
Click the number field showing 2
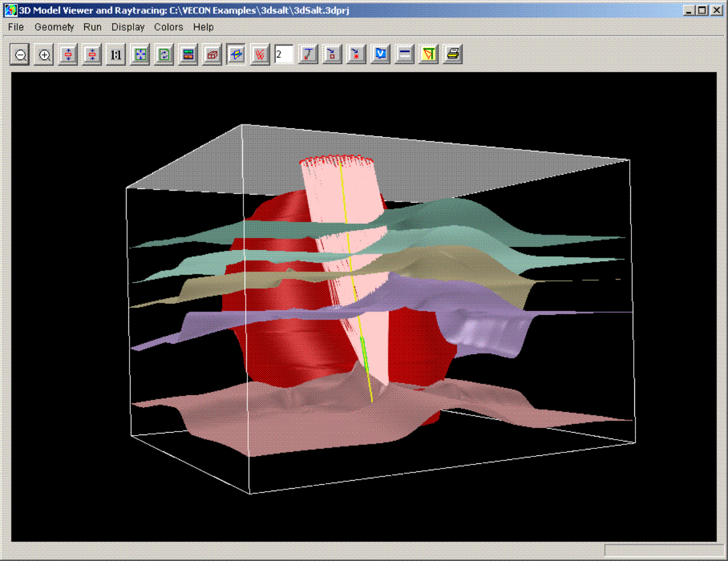[x=284, y=55]
